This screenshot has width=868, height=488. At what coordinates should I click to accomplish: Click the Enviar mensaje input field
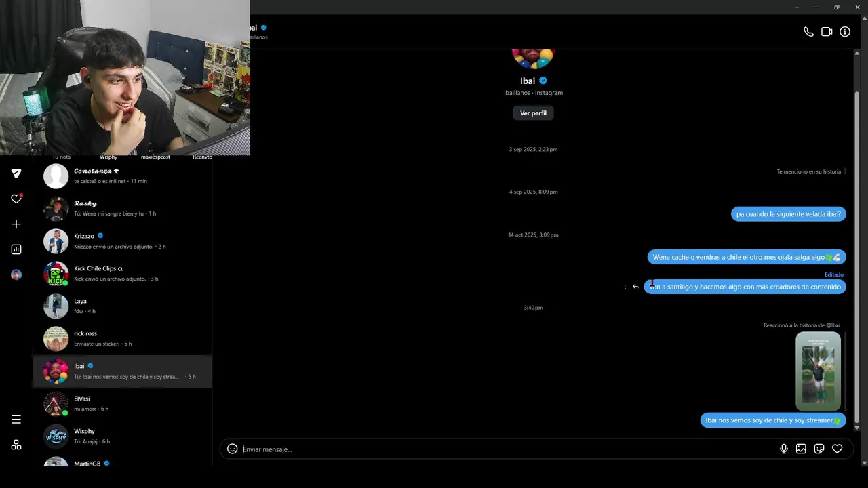(x=509, y=449)
